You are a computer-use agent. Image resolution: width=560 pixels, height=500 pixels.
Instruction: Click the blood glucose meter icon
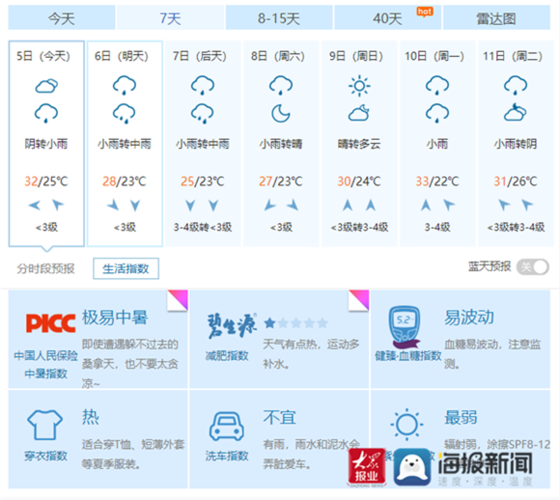pyautogui.click(x=405, y=326)
